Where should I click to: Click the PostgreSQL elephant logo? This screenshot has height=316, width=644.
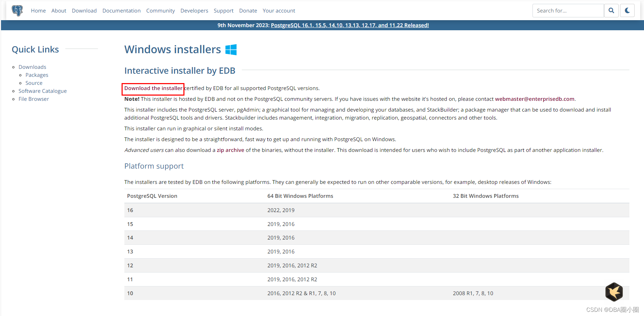click(17, 10)
